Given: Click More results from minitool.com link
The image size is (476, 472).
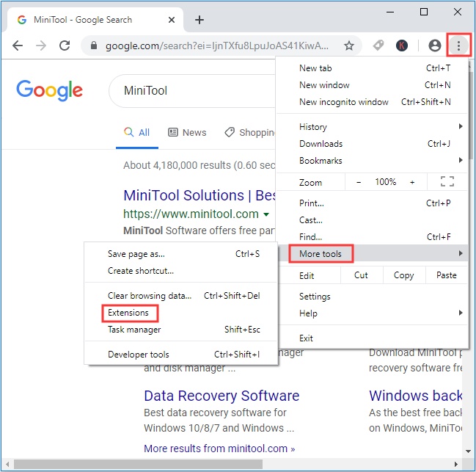Looking at the screenshot, I should [219, 449].
